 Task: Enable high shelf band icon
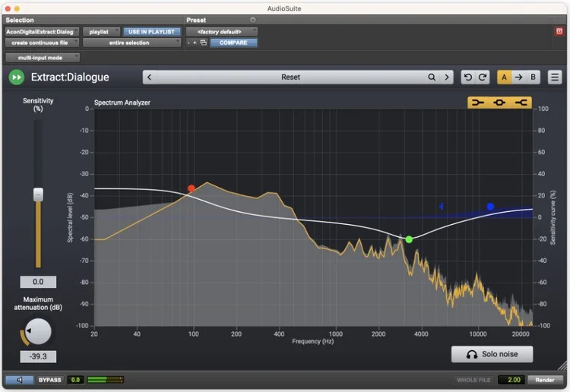(x=521, y=103)
